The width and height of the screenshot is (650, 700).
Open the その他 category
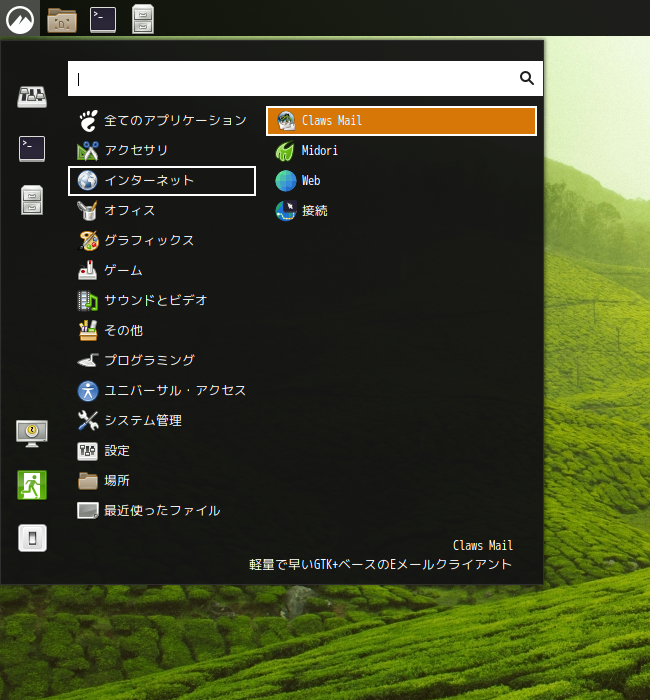tap(162, 331)
